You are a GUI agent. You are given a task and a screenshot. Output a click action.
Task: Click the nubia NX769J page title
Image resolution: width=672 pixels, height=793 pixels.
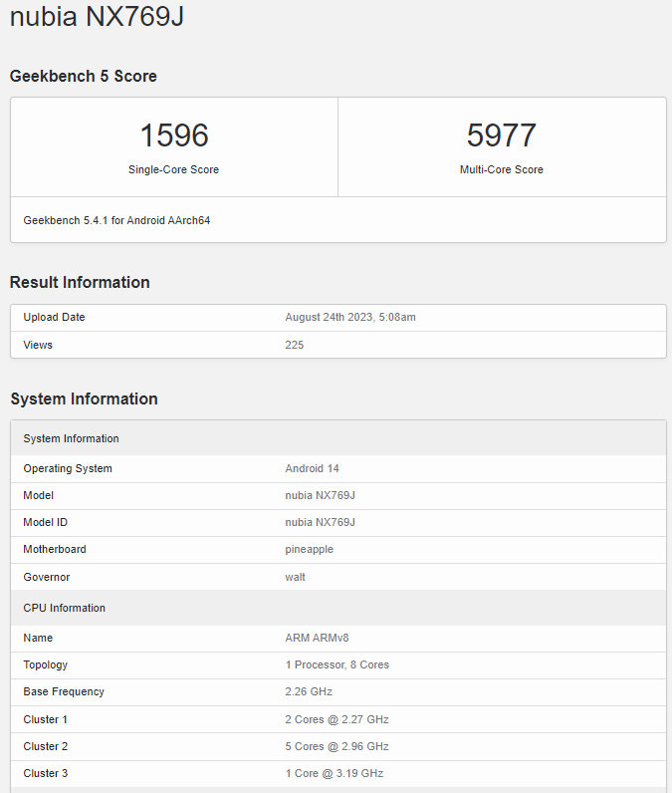pos(97,17)
